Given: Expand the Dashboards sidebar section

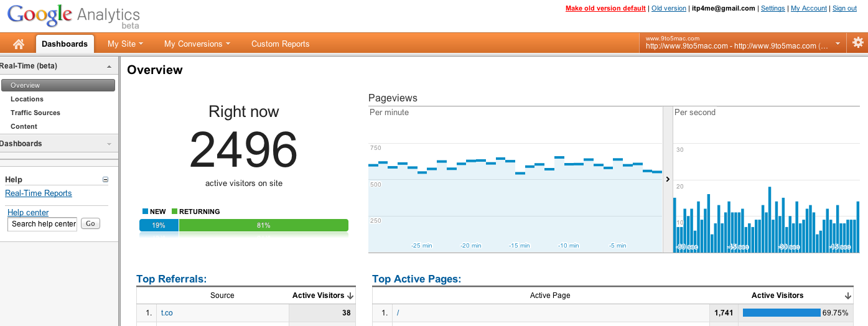Looking at the screenshot, I should tap(109, 144).
